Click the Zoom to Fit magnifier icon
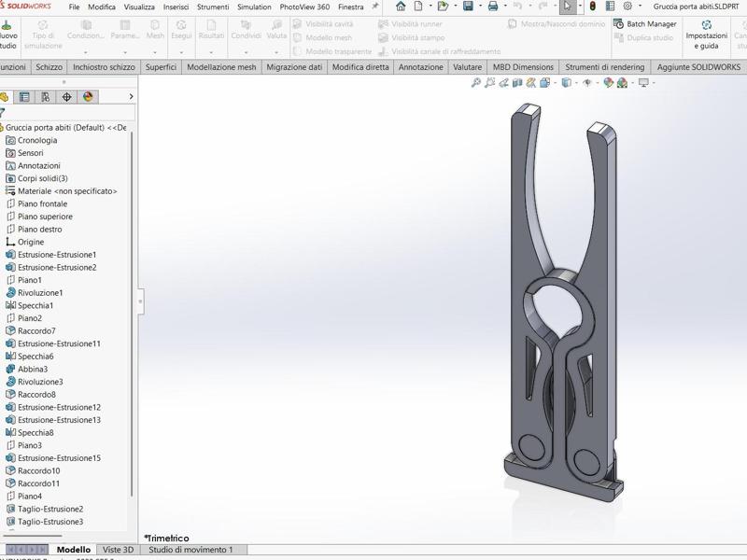747x560 pixels. coord(475,83)
